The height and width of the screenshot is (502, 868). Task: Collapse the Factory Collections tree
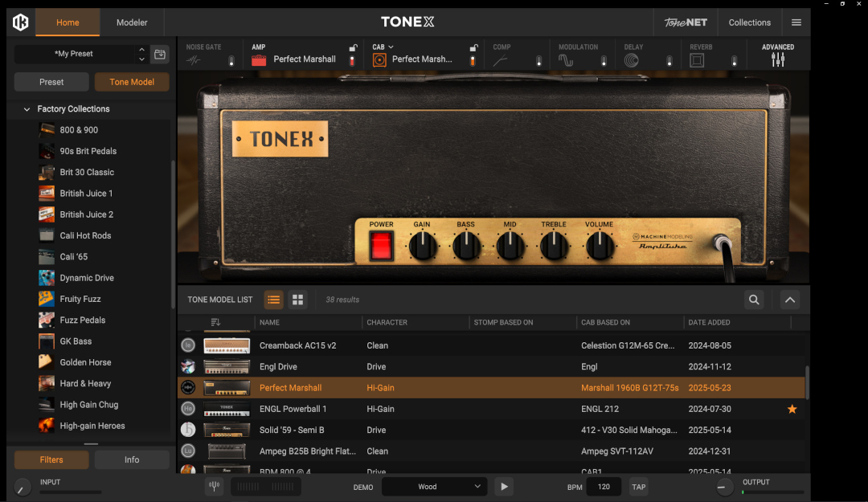click(27, 109)
